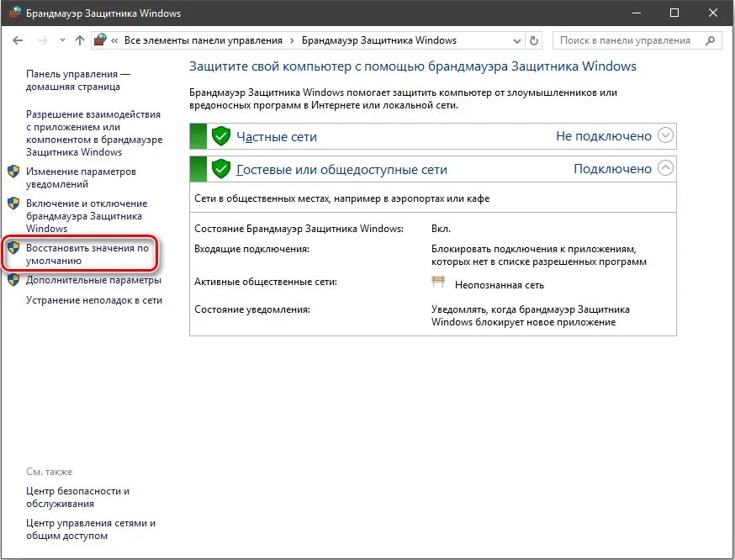735x560 pixels.
Task: Open 'Разрешение взаимодействия с приложением' link
Action: [x=94, y=133]
